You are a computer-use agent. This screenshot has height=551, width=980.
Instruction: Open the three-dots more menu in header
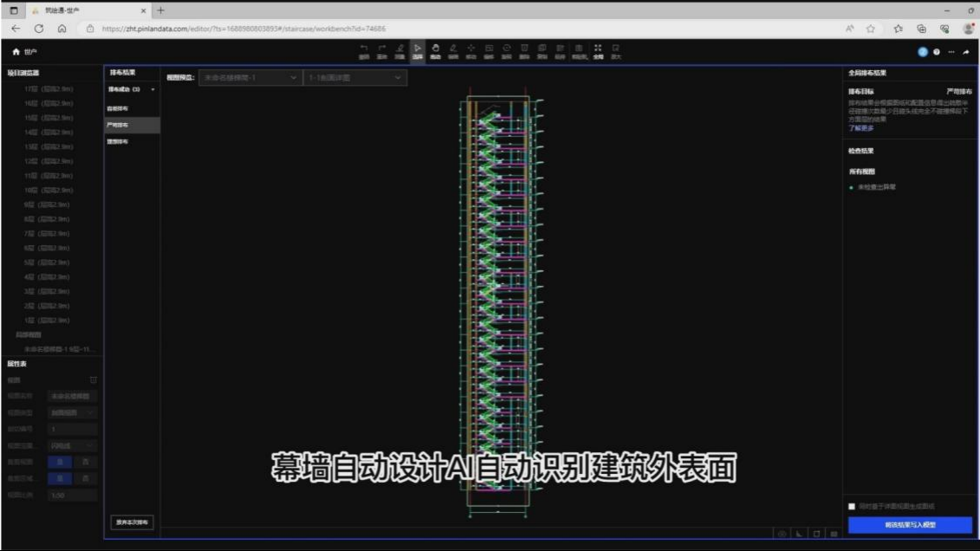click(x=951, y=52)
